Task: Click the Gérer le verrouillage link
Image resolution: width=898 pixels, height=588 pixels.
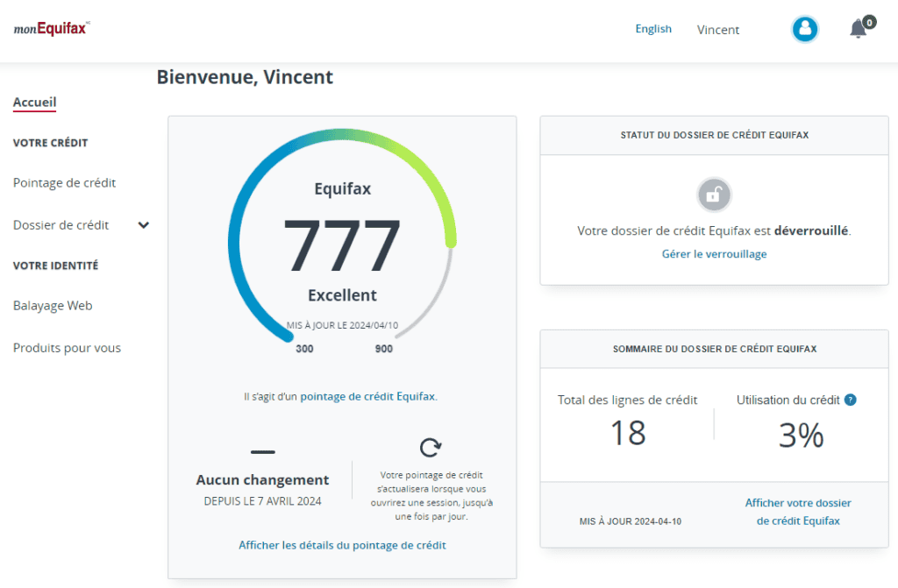Action: tap(714, 254)
